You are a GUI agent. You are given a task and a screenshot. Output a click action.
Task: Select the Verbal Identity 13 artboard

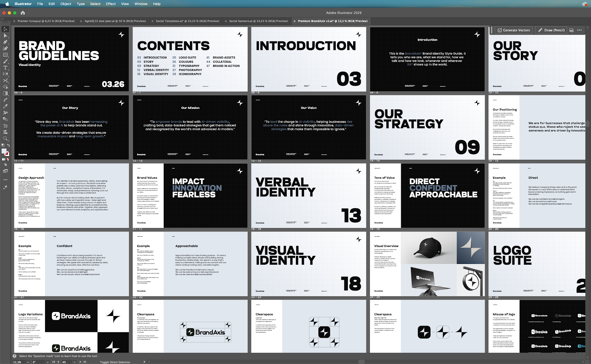tap(309, 196)
